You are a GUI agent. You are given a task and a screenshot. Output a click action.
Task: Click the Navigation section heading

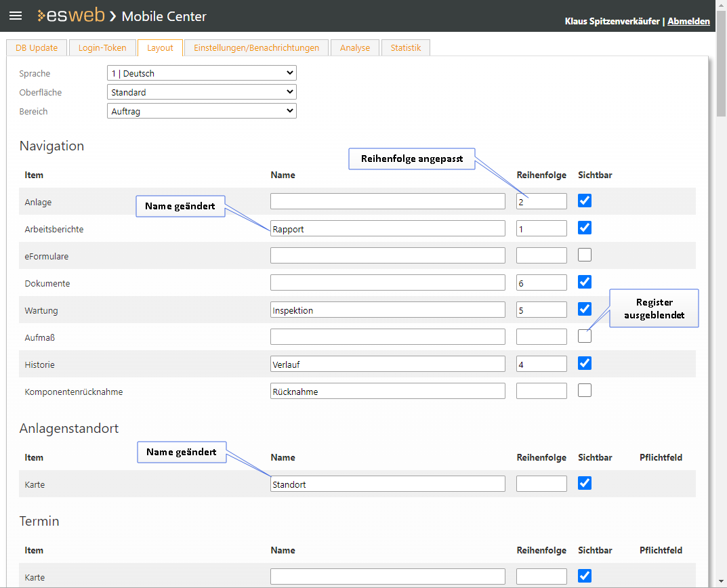(x=51, y=146)
